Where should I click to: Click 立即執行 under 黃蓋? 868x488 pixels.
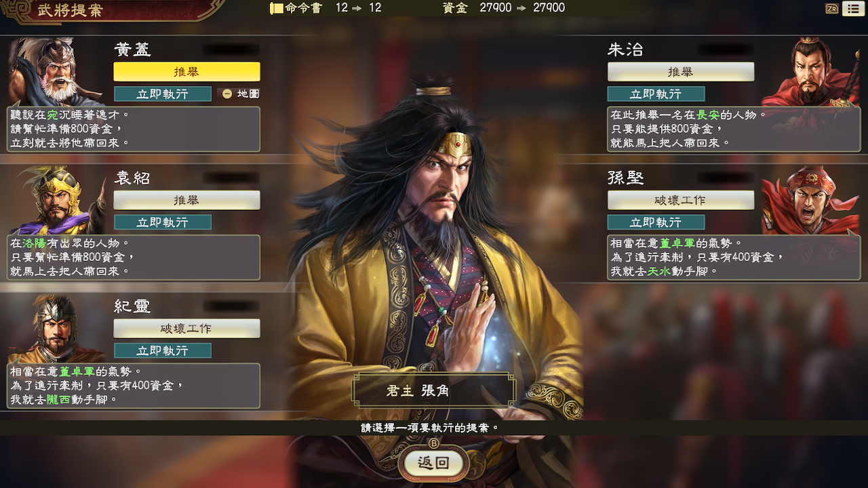coord(163,94)
